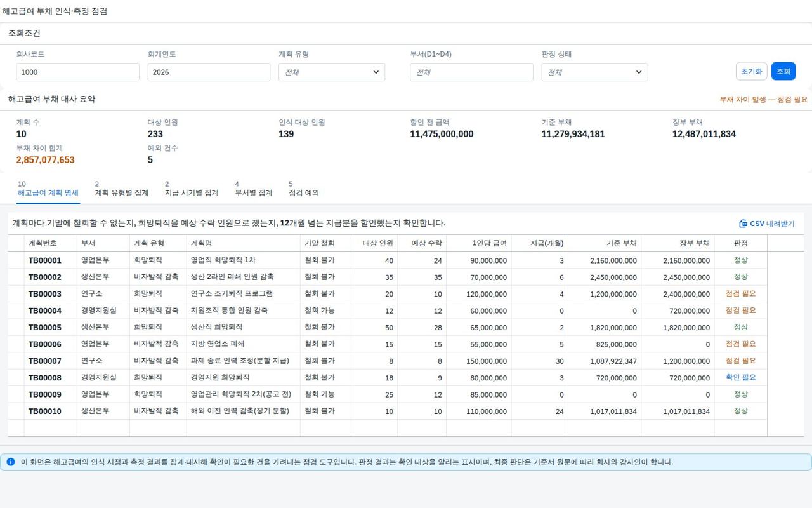Viewport: 812px width, 508px height.
Task: Click plan name 과제 종료 인력 조정(분할 지급)
Action: point(240,361)
